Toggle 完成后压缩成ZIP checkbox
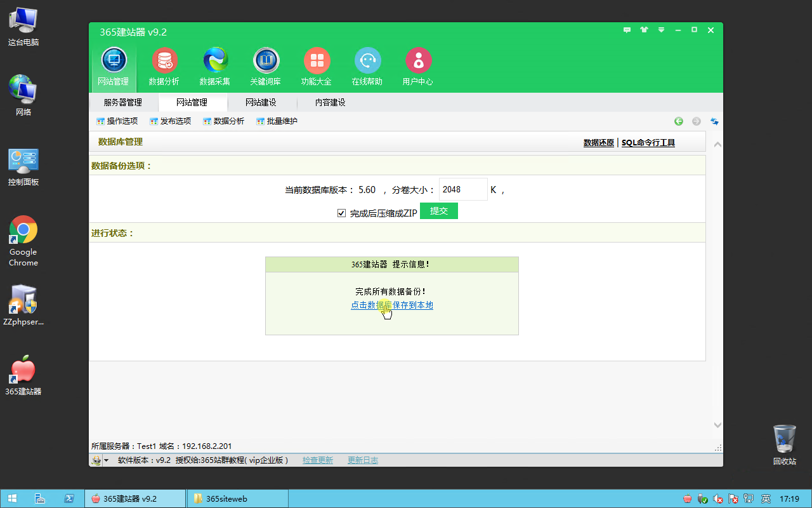This screenshot has width=812, height=508. tap(341, 213)
